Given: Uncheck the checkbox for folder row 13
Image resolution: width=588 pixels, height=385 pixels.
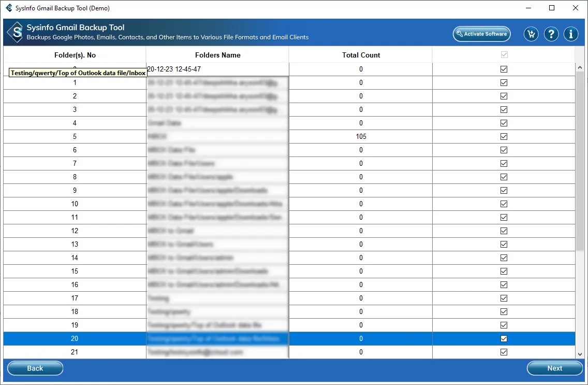Looking at the screenshot, I should pos(504,244).
